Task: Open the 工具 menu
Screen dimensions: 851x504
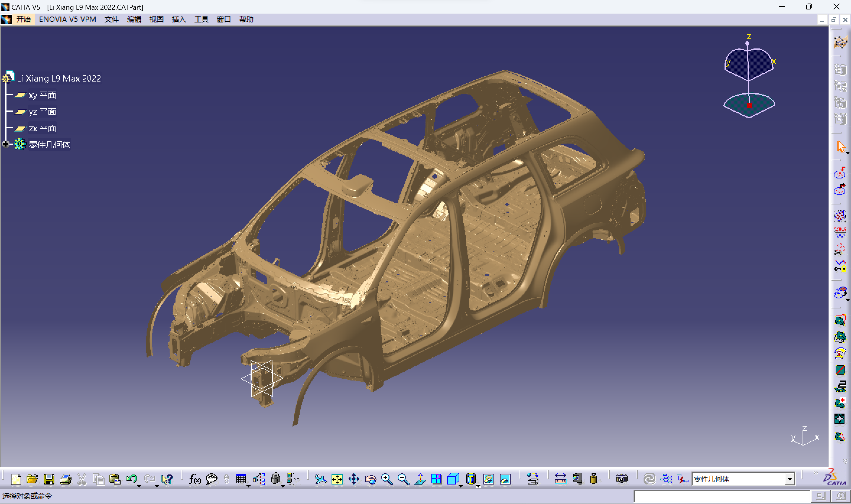Action: click(201, 19)
